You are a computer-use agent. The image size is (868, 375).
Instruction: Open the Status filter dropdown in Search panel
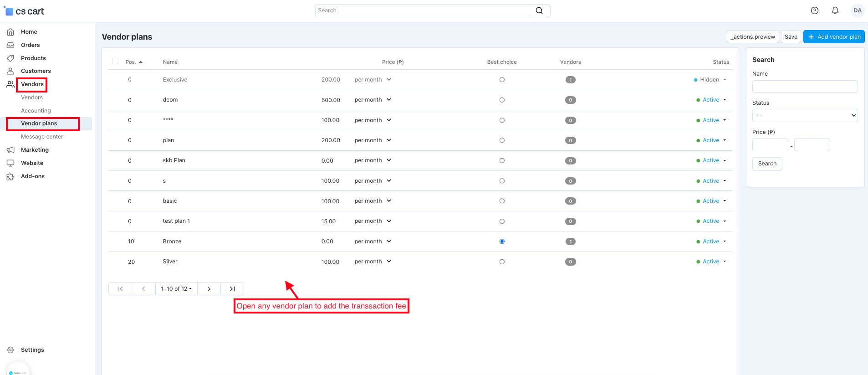[805, 116]
